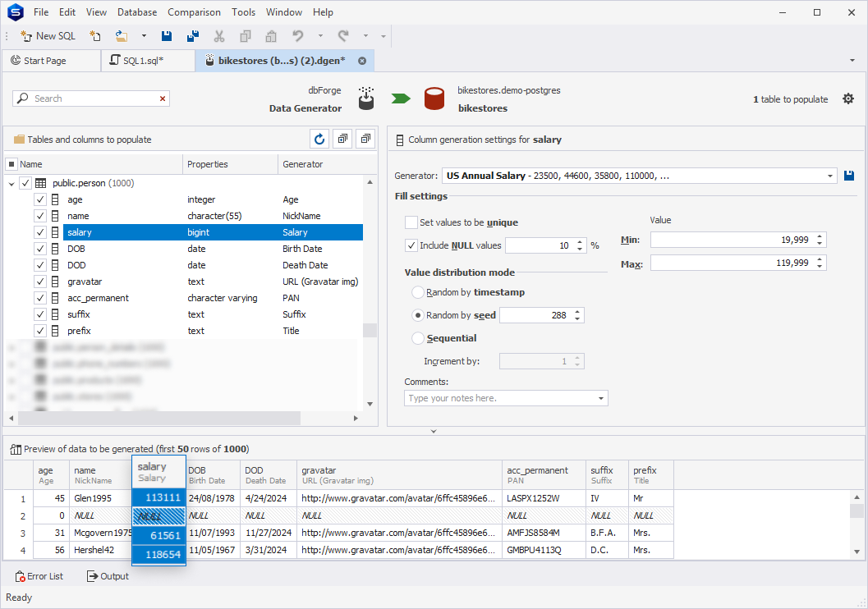Image resolution: width=868 pixels, height=609 pixels.
Task: Click the Redo arrow icon
Action: [x=343, y=36]
